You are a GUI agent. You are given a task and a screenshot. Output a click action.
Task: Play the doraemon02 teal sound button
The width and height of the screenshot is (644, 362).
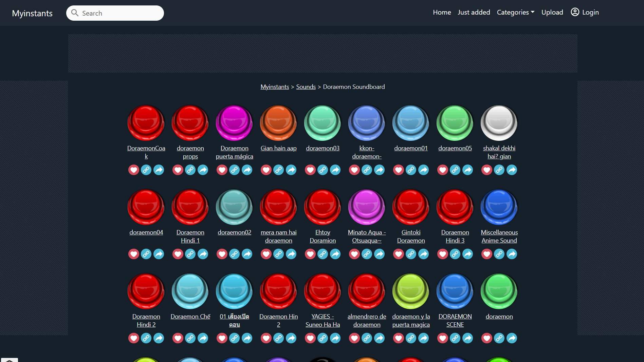[234, 207]
